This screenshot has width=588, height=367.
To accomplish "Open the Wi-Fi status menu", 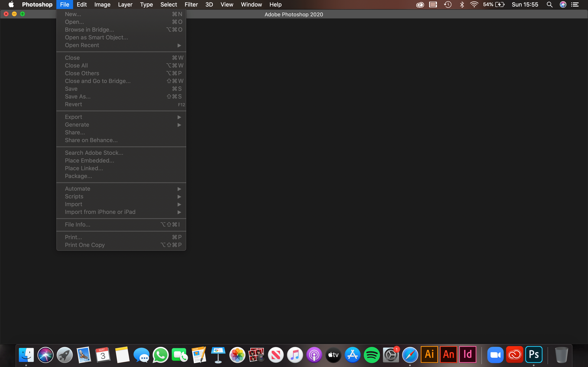I will 474,4.
